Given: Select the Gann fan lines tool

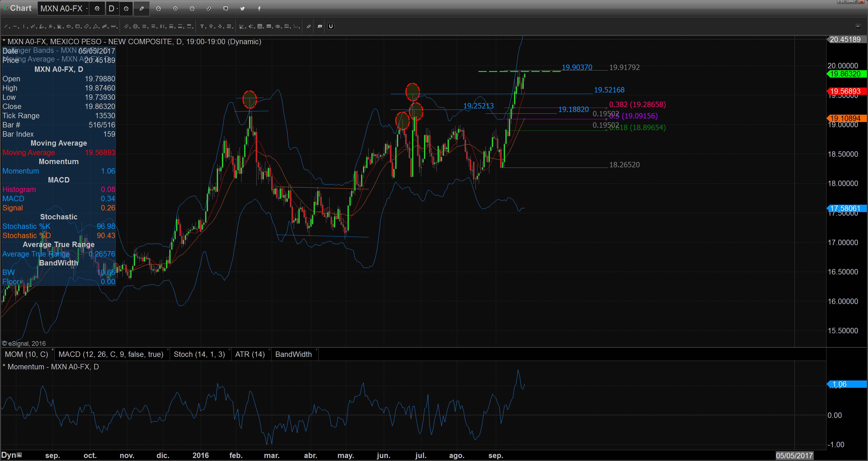Looking at the screenshot, I should 42,26.
